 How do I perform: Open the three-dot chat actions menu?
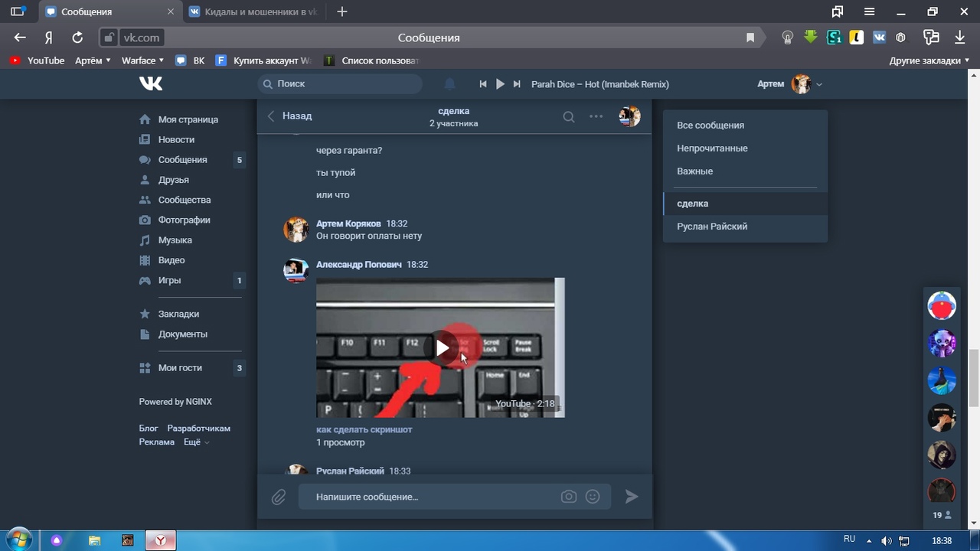pos(596,117)
